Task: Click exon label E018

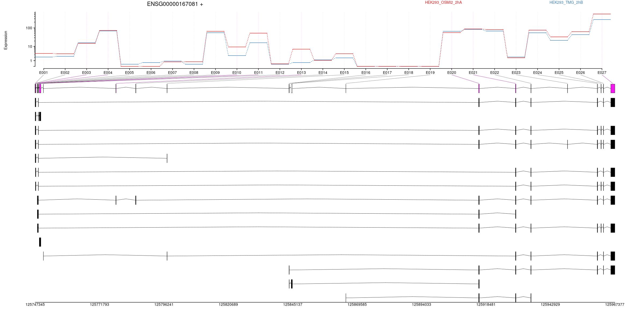Action: click(409, 73)
